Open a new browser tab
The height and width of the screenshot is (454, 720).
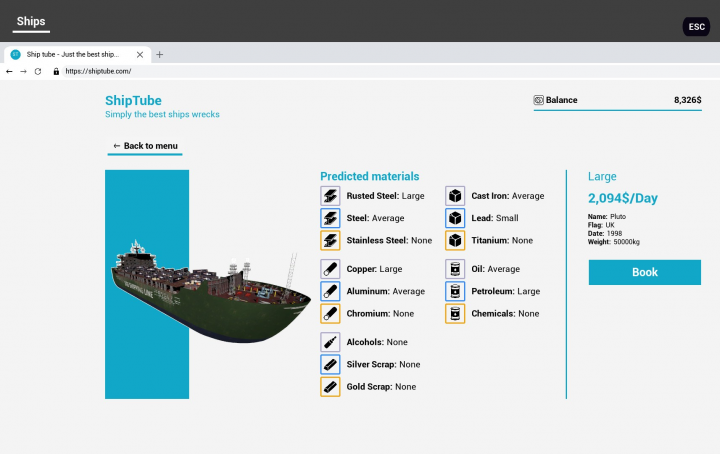pos(160,54)
